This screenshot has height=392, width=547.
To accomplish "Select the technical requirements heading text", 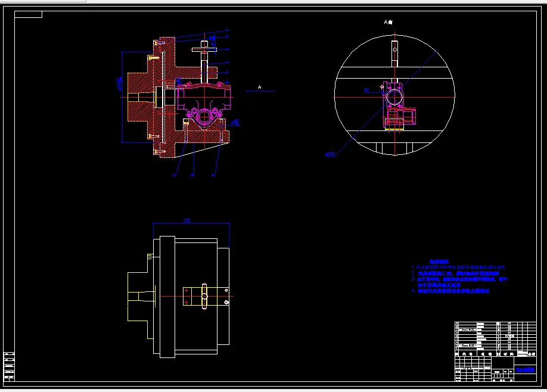I will (439, 262).
